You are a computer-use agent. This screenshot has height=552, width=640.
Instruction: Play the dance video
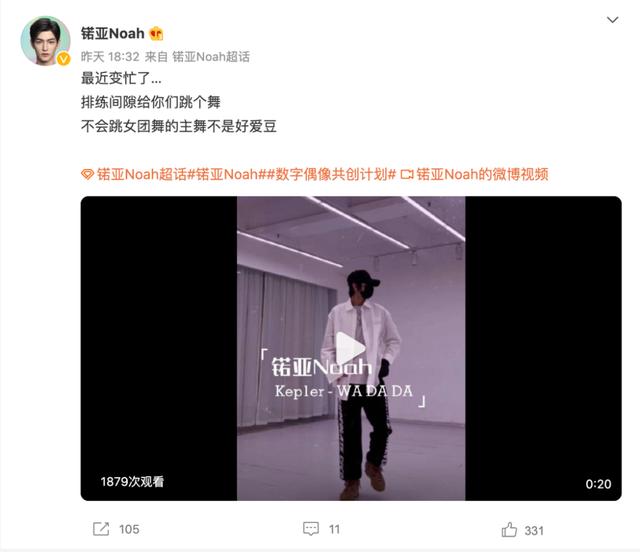(351, 348)
